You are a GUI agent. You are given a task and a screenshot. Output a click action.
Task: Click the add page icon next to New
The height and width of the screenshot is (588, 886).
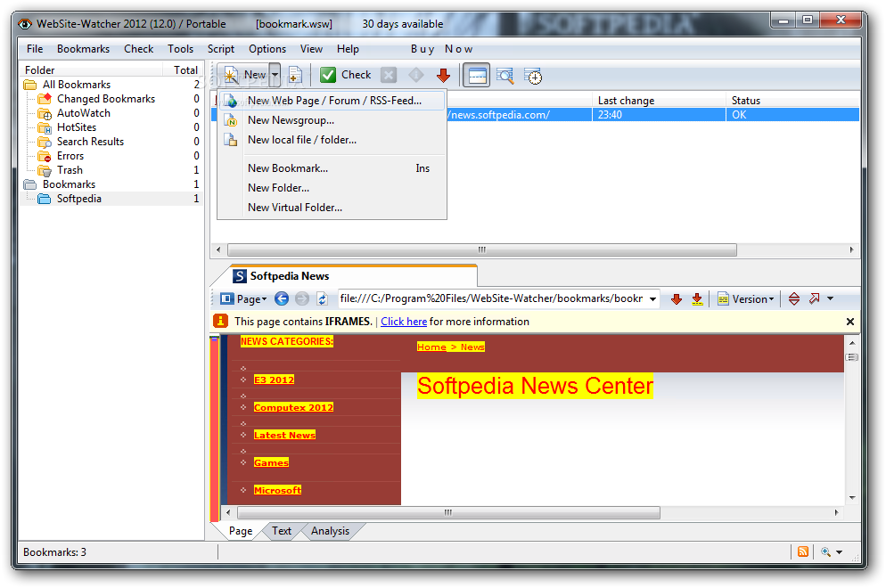295,75
